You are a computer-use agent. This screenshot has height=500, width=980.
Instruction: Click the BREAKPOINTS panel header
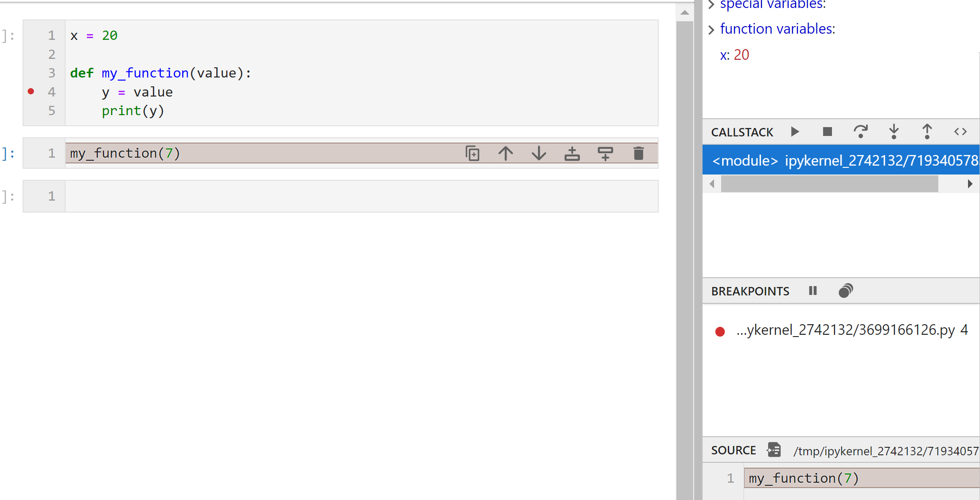[x=750, y=291]
